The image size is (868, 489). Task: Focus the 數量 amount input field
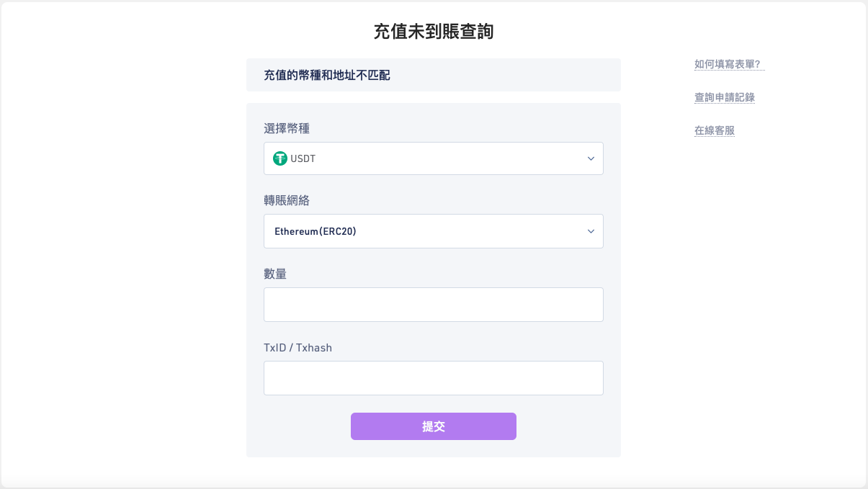tap(434, 305)
